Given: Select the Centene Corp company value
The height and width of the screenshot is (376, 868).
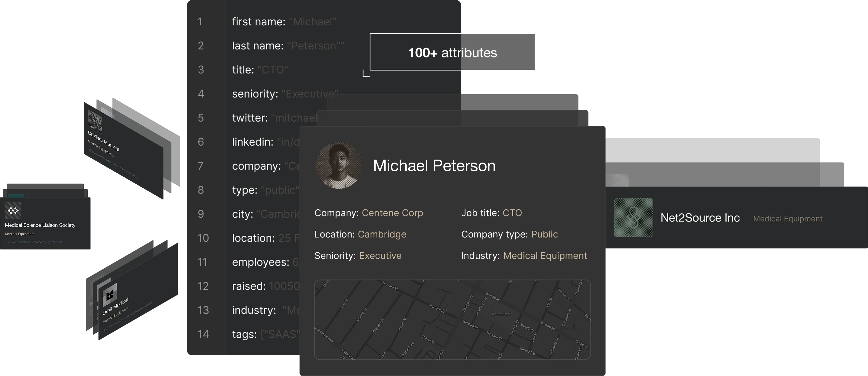Looking at the screenshot, I should [392, 213].
